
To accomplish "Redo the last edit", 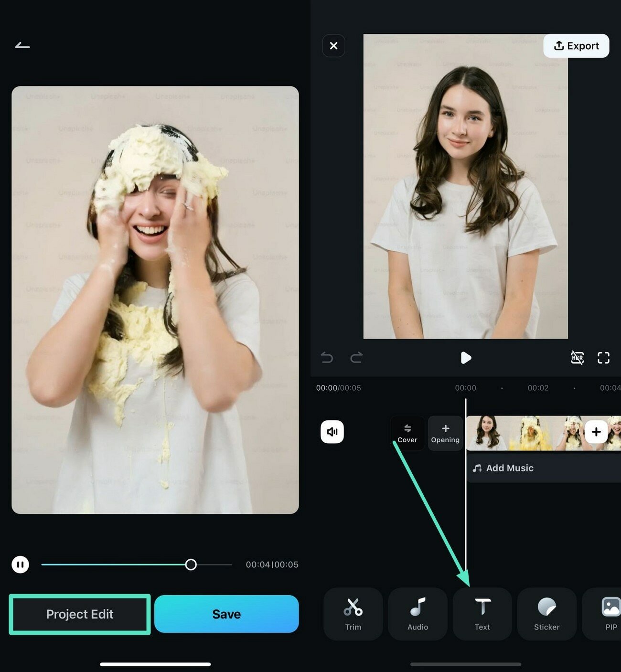I will coord(356,358).
